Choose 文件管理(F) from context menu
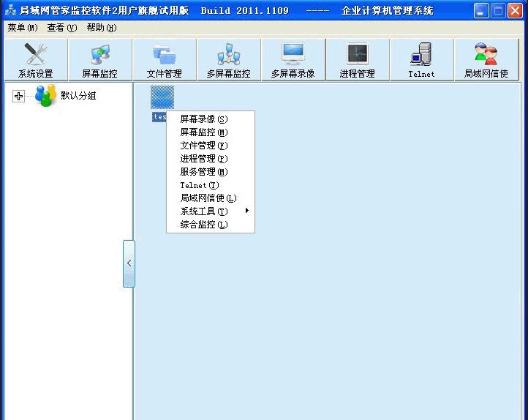The width and height of the screenshot is (528, 420). (211, 145)
